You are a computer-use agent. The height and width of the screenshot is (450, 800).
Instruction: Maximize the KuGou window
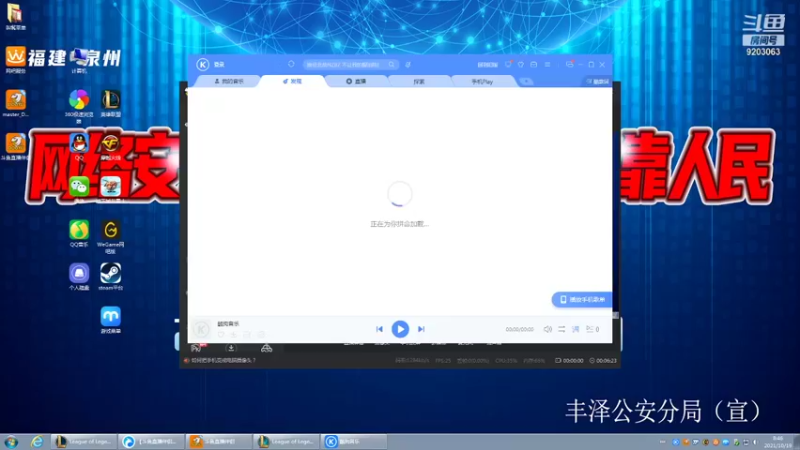pos(591,65)
